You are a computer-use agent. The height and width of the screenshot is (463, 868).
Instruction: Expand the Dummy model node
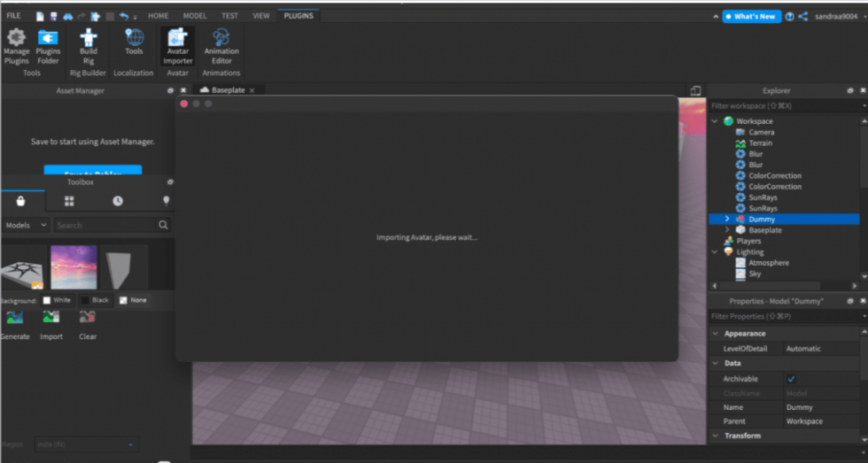point(727,219)
